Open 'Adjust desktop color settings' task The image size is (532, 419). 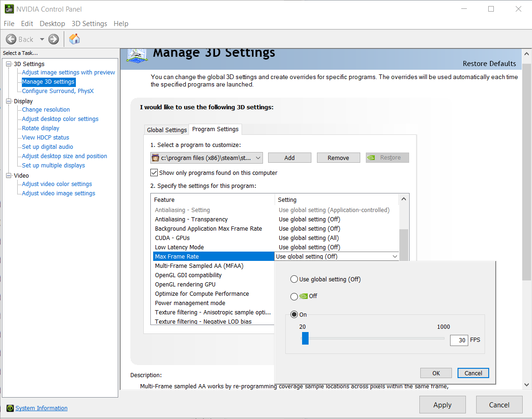pyautogui.click(x=60, y=119)
